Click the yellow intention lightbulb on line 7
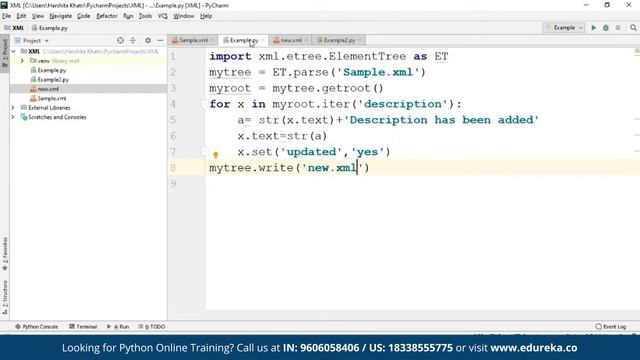640x360 pixels. point(216,154)
